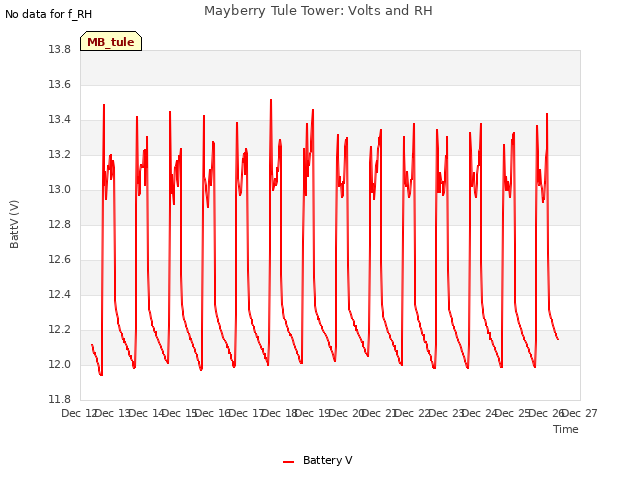Click the 'No data for f_RH' message
The width and height of the screenshot is (640, 480).
pos(48,14)
